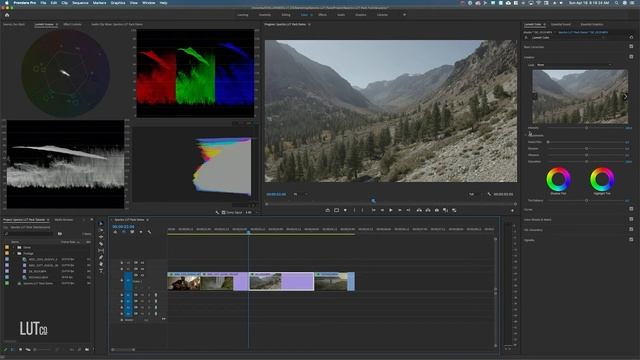Switch to the Editing workspace tab
This screenshot has height=360, width=640.
[x=286, y=15]
